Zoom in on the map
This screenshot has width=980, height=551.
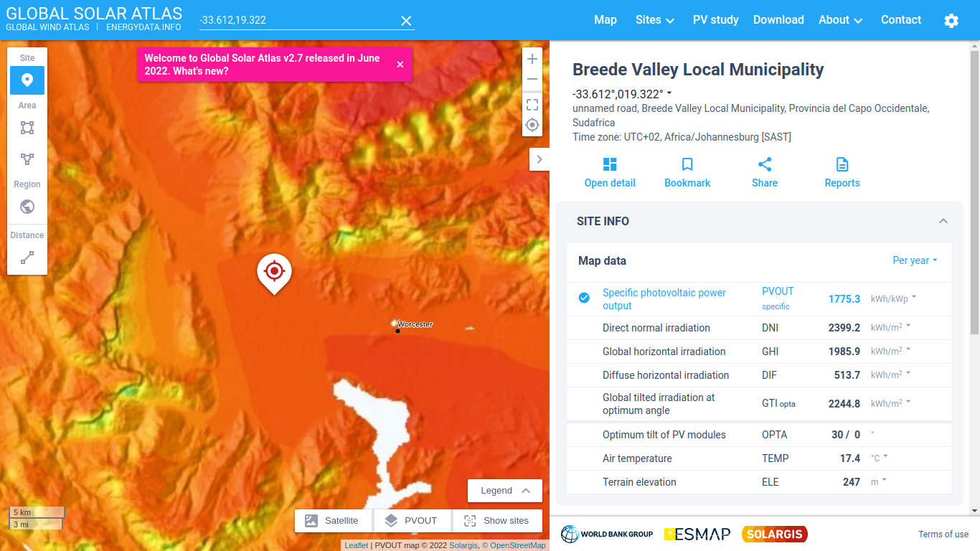[532, 59]
